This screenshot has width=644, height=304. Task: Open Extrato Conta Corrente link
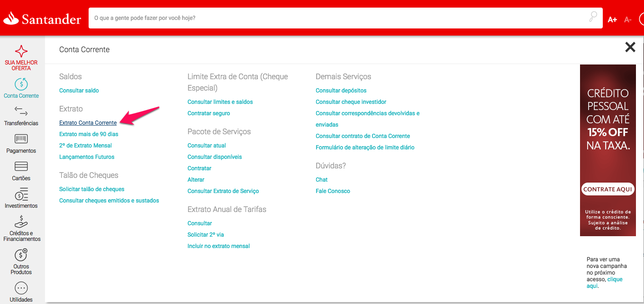pos(88,123)
